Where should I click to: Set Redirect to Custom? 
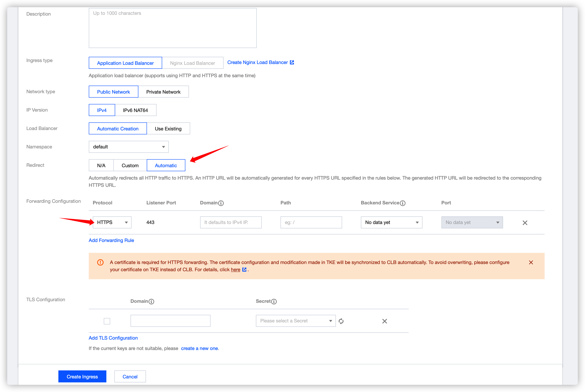tap(130, 165)
